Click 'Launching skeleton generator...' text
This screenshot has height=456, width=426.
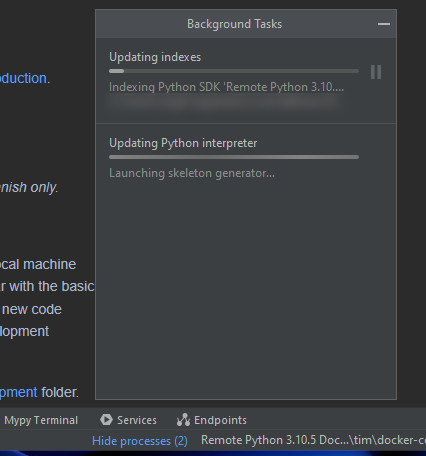tap(192, 173)
